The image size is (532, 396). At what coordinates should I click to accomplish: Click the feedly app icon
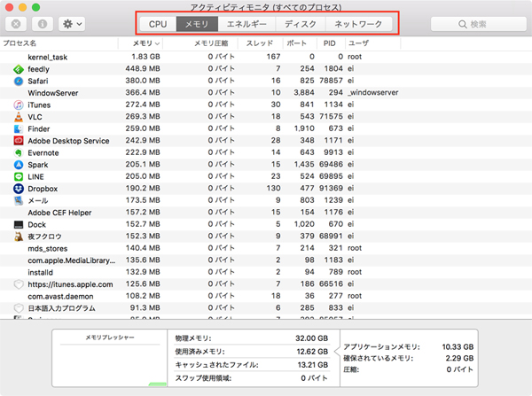point(19,69)
